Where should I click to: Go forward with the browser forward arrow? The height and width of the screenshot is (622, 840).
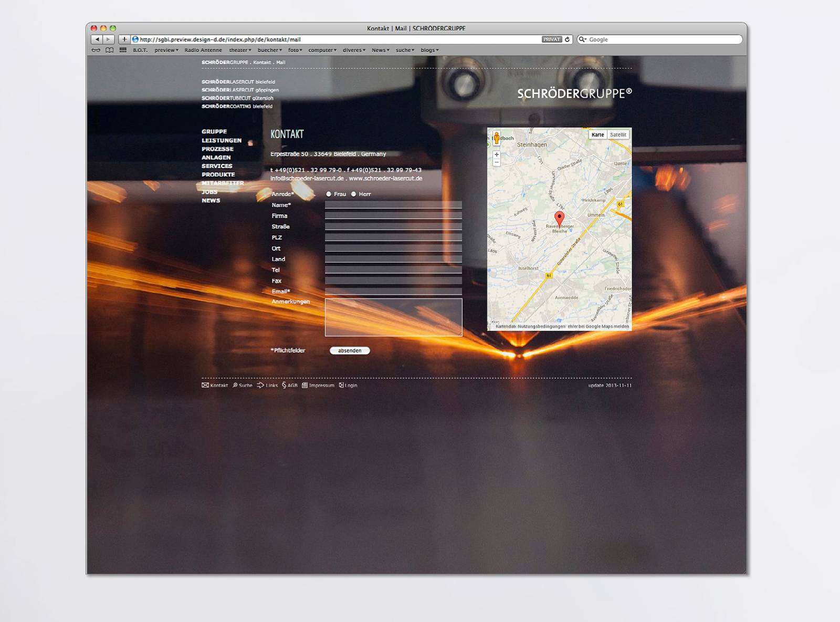point(108,39)
